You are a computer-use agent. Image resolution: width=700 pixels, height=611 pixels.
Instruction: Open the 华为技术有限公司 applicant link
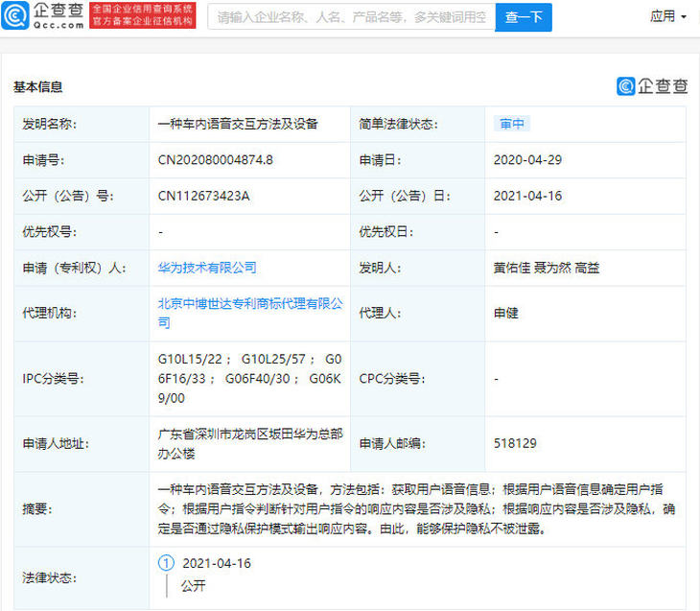pos(207,268)
